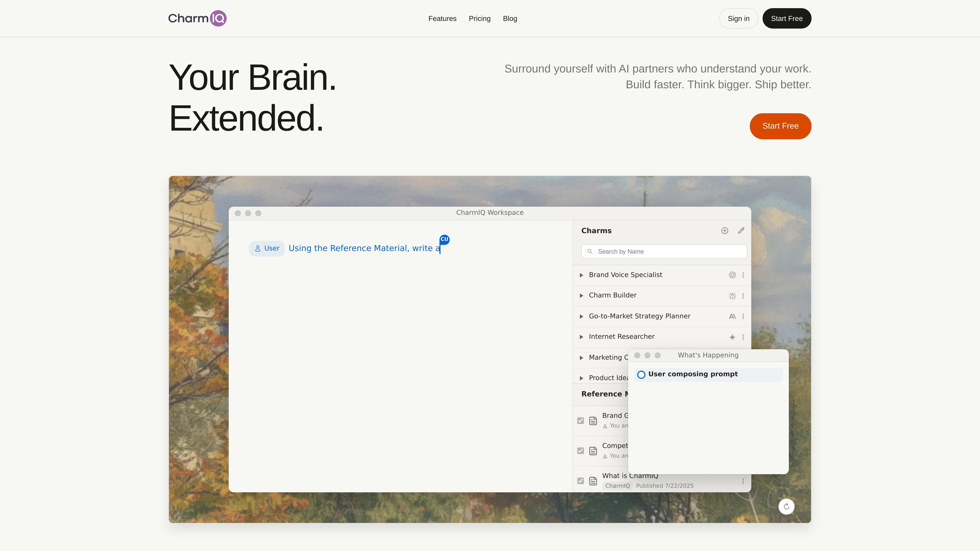Expand the Go-to-Market Strategy Planner charm

pyautogui.click(x=581, y=316)
